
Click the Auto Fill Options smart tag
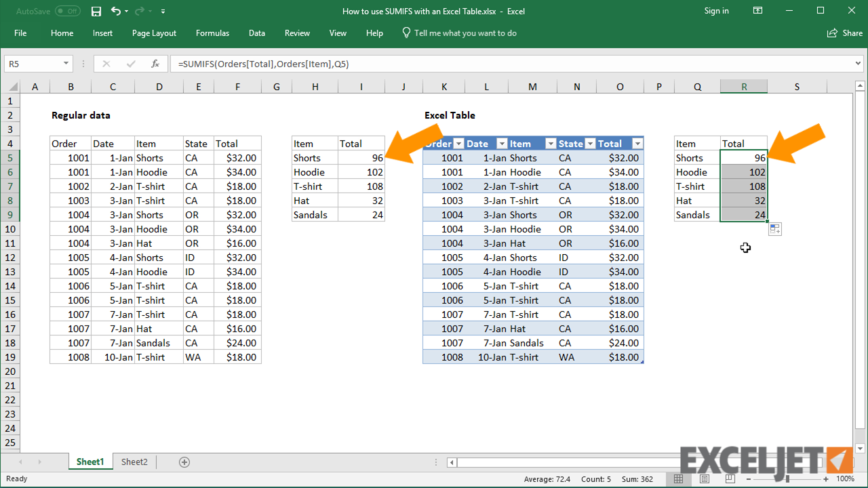[774, 228]
